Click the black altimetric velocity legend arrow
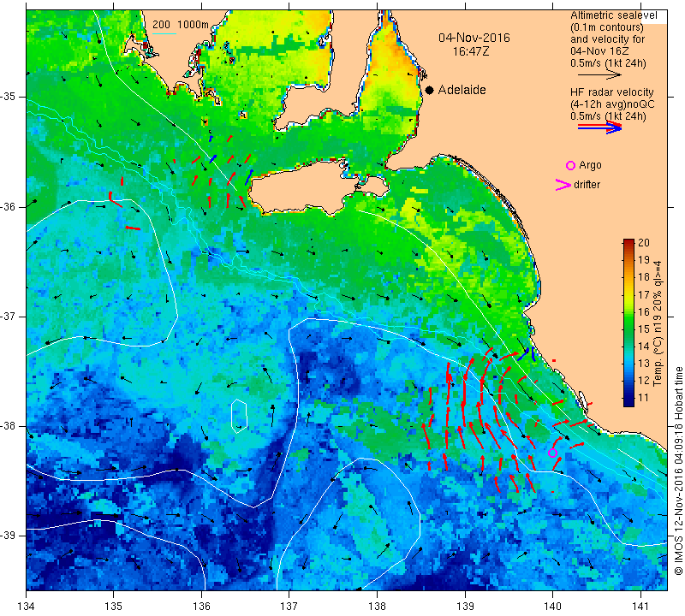Viewport: 685px width, 616px height. tap(599, 74)
